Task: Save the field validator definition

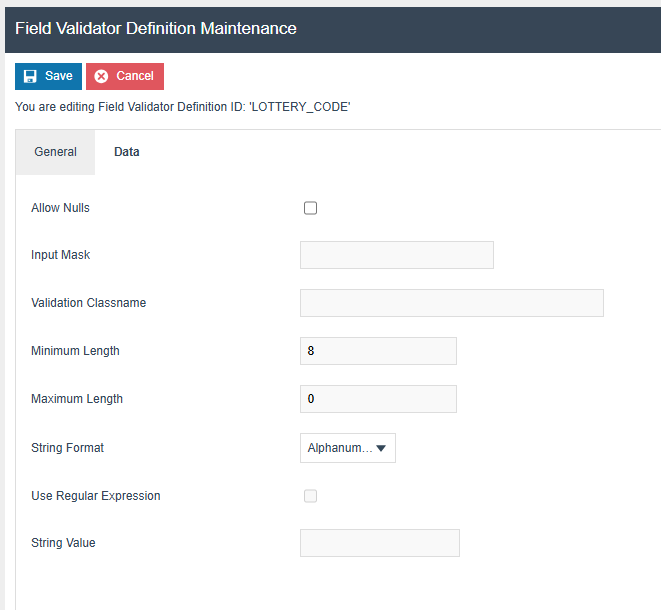Action: pyautogui.click(x=48, y=76)
